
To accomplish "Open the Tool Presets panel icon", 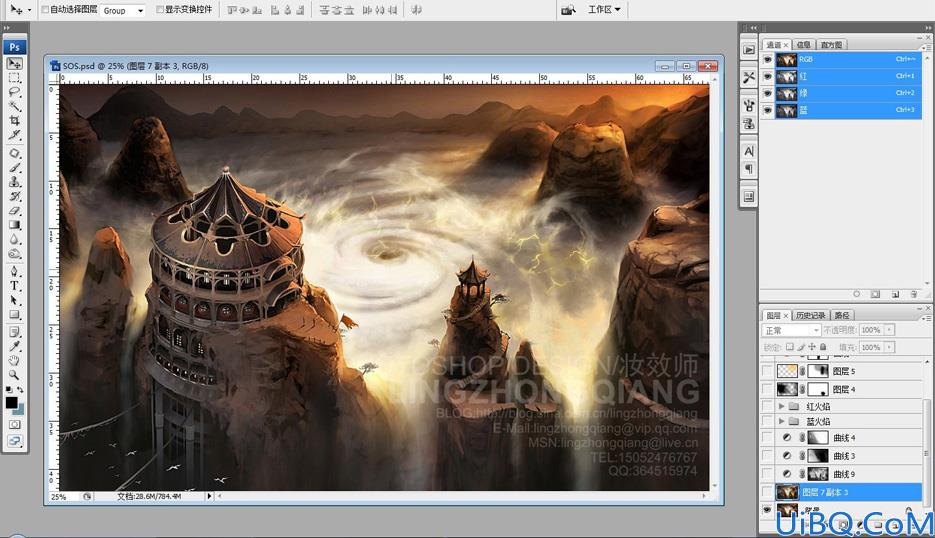I will [x=749, y=78].
